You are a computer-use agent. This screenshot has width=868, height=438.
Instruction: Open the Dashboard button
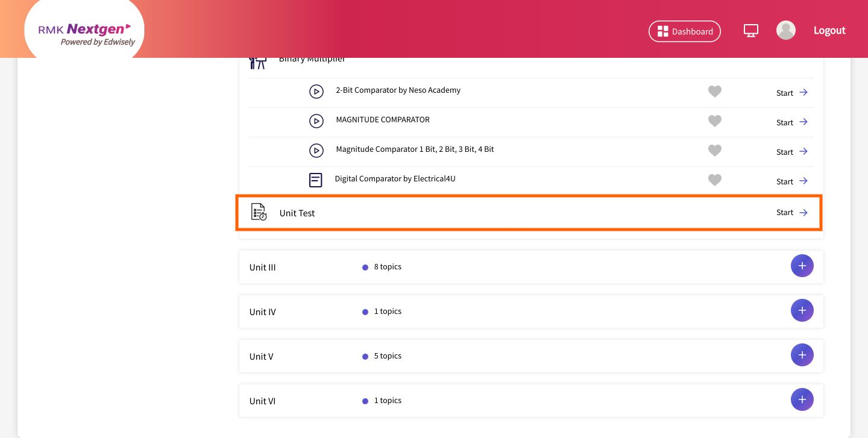[684, 31]
